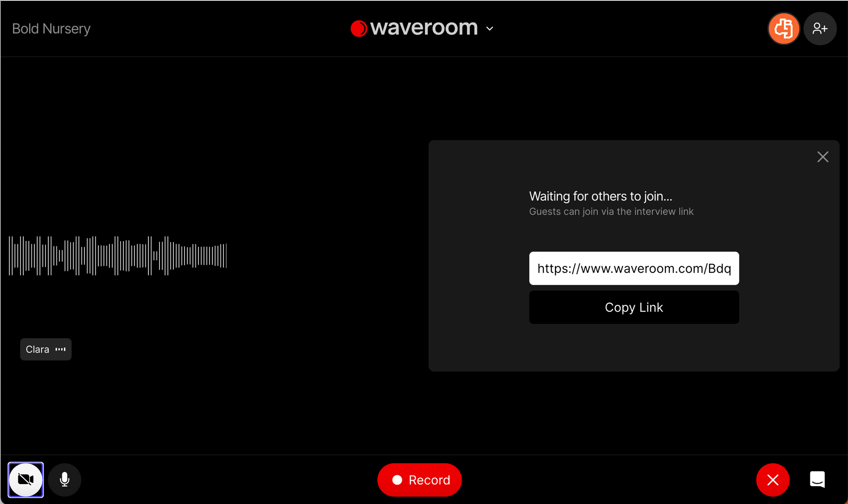This screenshot has width=848, height=504.
Task: Click the orange user profile avatar
Action: click(x=784, y=28)
